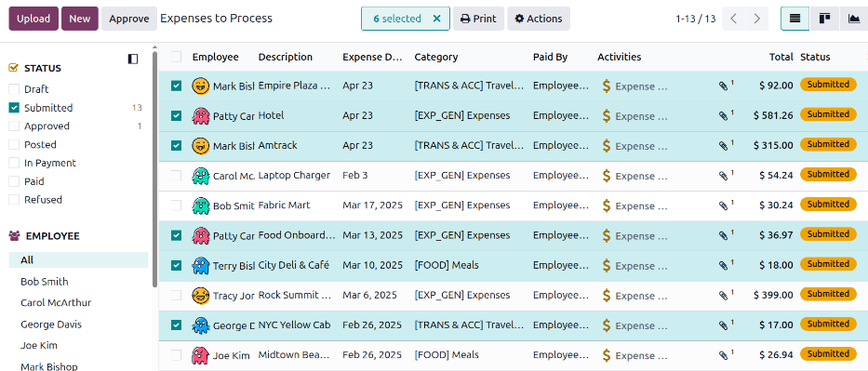Switch to list view icon
868x371 pixels.
click(795, 19)
